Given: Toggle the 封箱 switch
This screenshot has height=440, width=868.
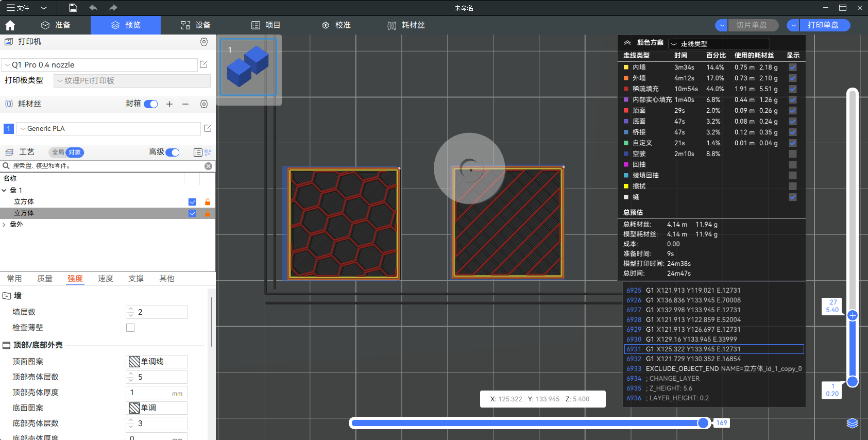Looking at the screenshot, I should click(x=151, y=104).
